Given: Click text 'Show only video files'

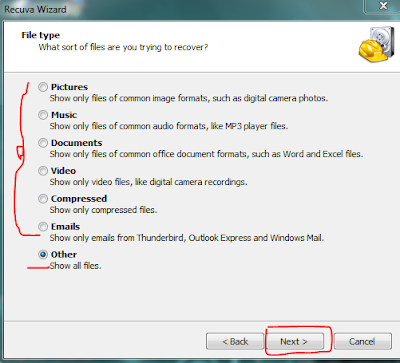Looking at the screenshot, I should [x=90, y=182].
